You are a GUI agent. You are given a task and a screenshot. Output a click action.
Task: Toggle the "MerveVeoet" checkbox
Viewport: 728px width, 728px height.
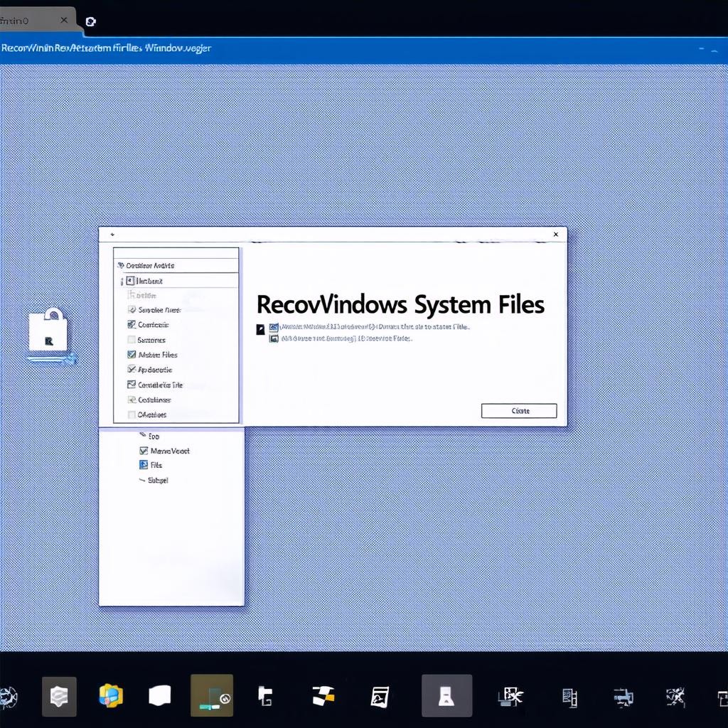(144, 451)
